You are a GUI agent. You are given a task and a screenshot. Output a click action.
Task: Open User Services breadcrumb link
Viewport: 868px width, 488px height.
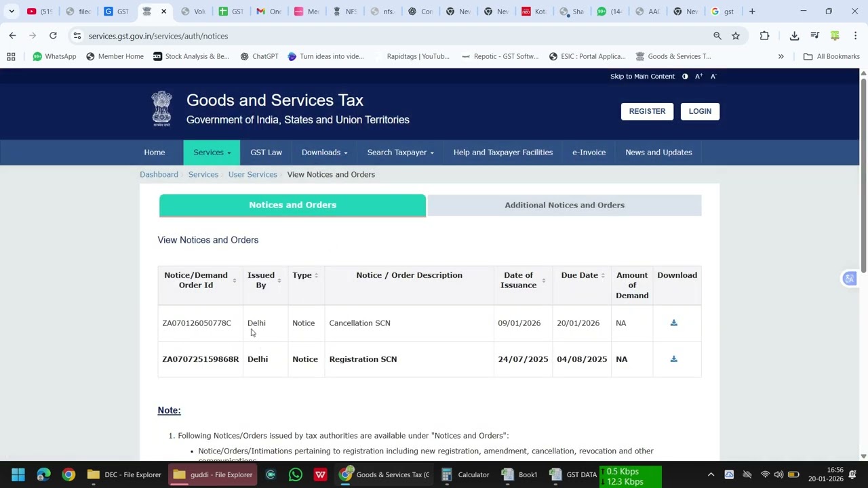[252, 175]
